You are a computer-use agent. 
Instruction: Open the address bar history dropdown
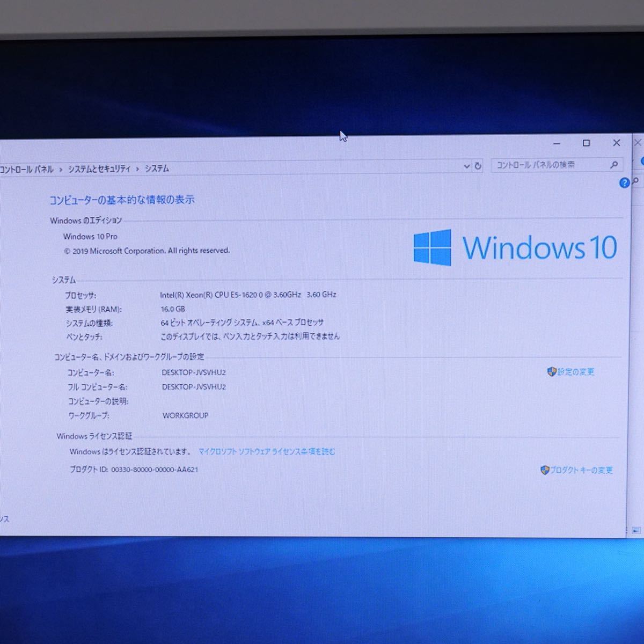click(x=466, y=166)
